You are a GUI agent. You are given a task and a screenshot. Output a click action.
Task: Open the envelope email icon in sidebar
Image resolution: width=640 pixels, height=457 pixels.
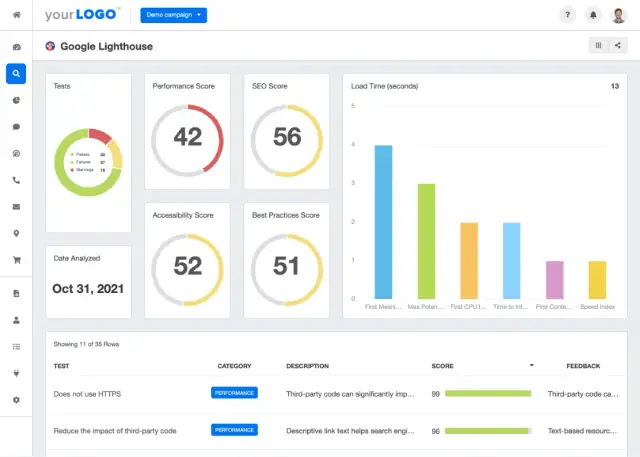(16, 207)
